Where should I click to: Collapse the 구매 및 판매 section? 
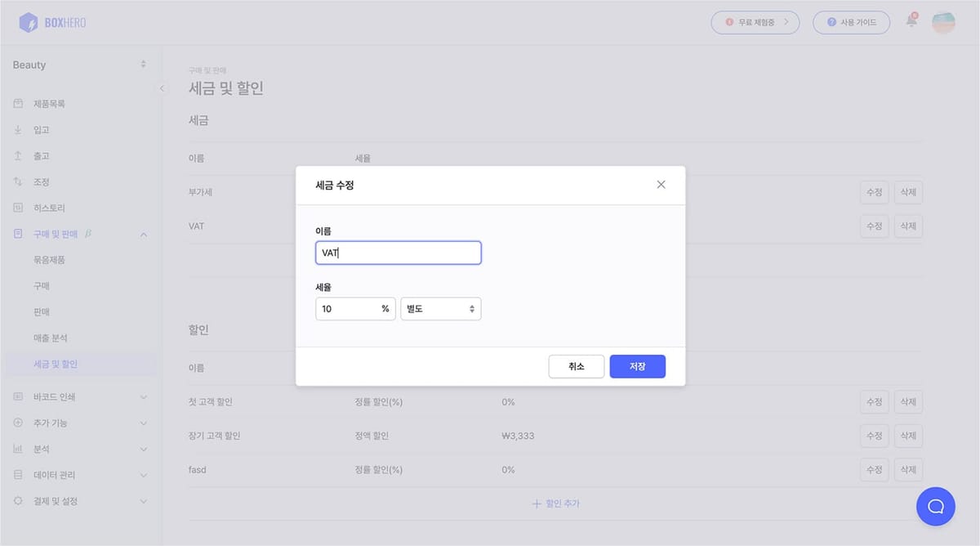(x=143, y=235)
